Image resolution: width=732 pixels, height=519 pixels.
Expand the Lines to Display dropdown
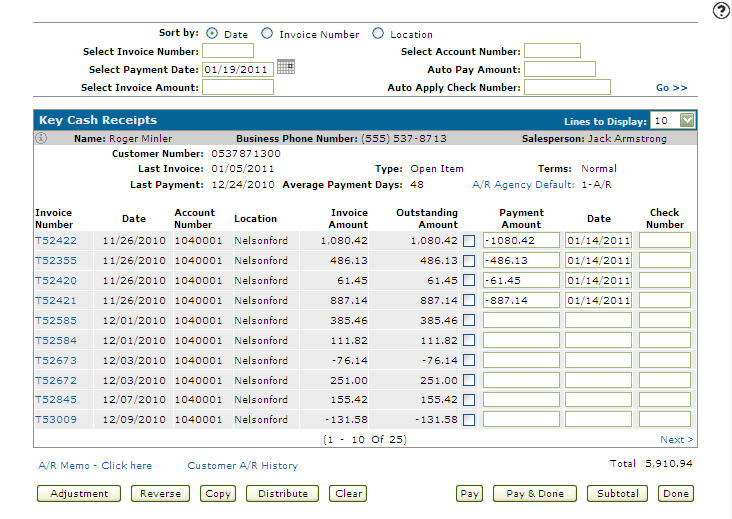[686, 120]
